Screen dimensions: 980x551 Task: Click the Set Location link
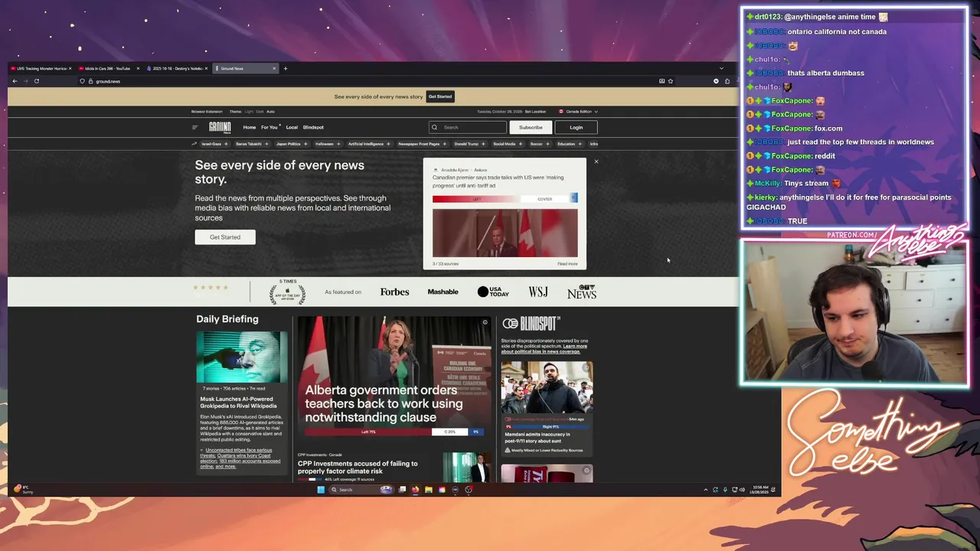pyautogui.click(x=535, y=112)
